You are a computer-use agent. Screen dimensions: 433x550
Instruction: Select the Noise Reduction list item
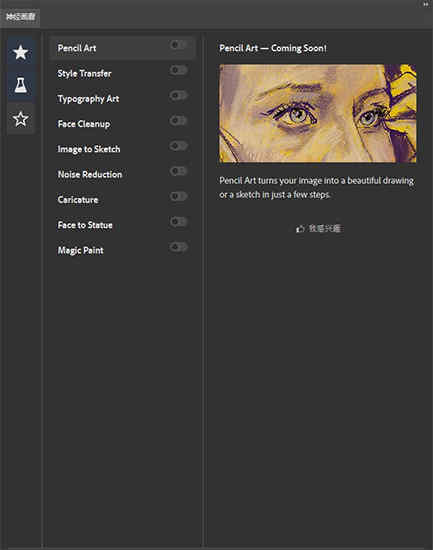click(122, 174)
